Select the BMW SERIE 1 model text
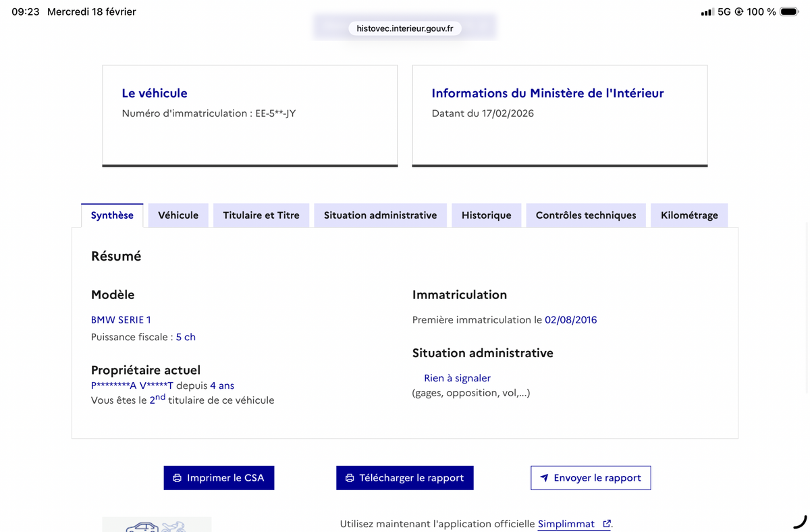The image size is (810, 532). (x=121, y=320)
